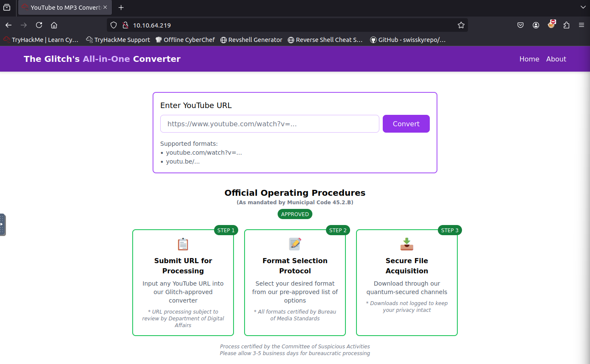Open Reverse Shell Cheat Sheet bookmark
Image resolution: width=590 pixels, height=364 pixels.
[x=326, y=40]
